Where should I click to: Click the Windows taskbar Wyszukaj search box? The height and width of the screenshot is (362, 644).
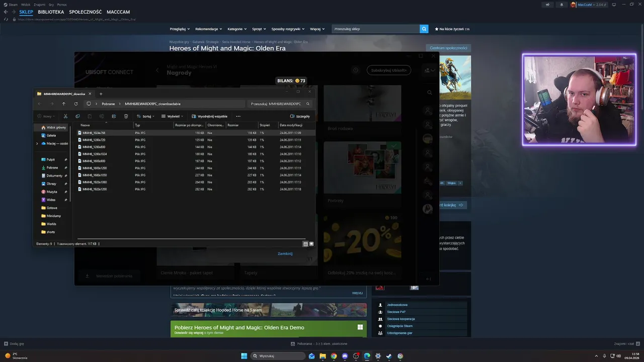coord(278,356)
